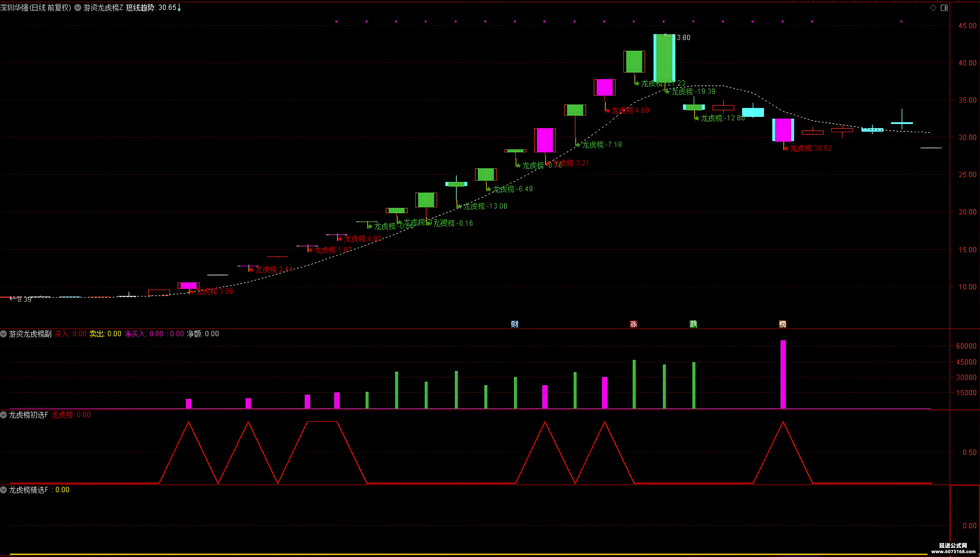The image size is (980, 557).
Task: Click the 45.00 price axis label
Action: (x=967, y=26)
